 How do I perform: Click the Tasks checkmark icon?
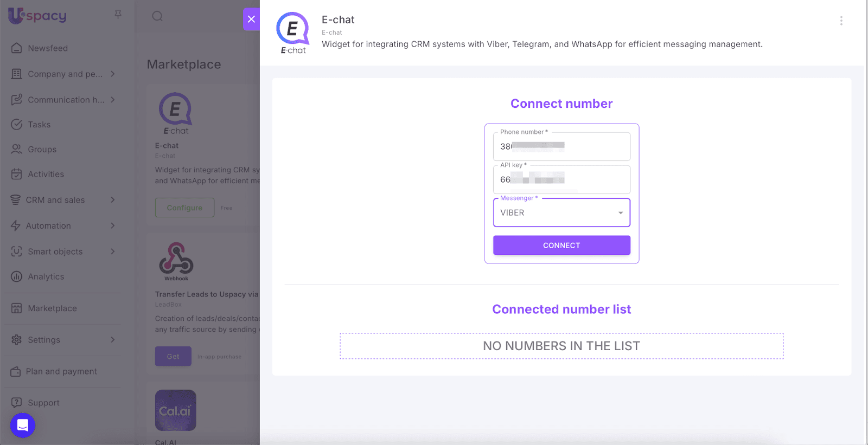17,125
